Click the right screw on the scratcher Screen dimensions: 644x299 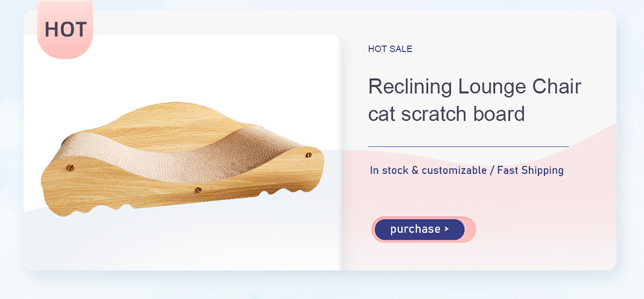coord(309,155)
